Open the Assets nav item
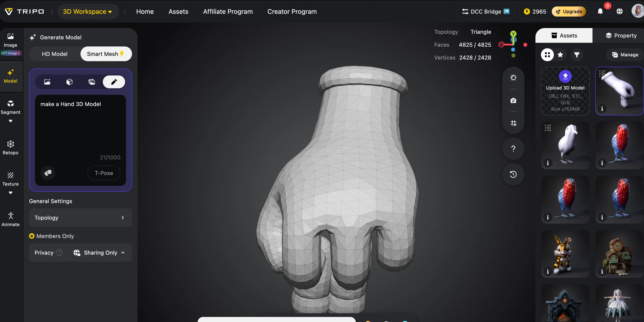 (178, 11)
